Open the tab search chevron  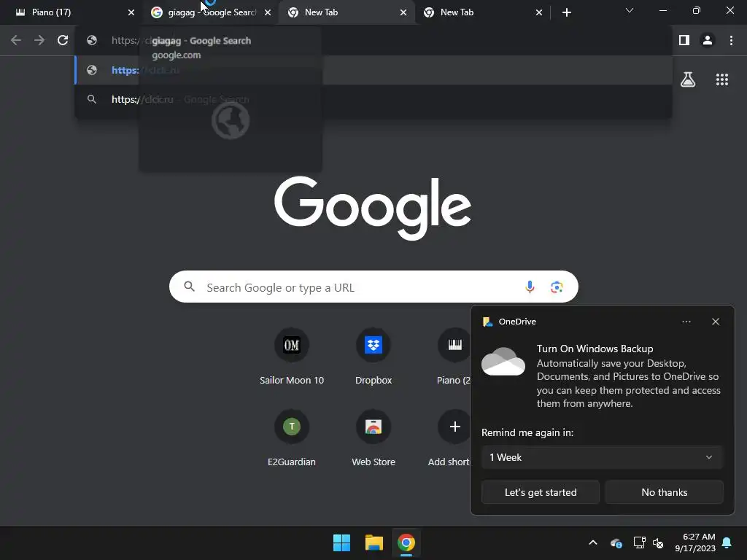click(630, 10)
